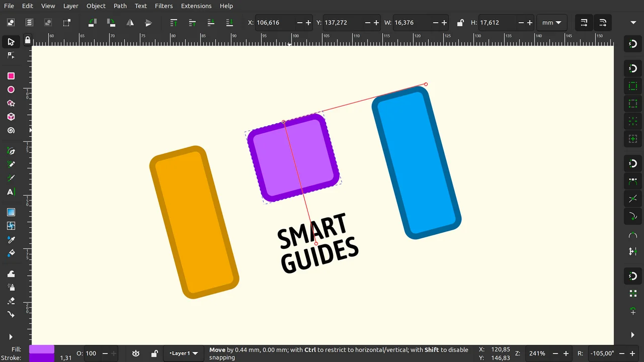This screenshot has width=644, height=362.
Task: Select the Node edit tool
Action: [11, 55]
